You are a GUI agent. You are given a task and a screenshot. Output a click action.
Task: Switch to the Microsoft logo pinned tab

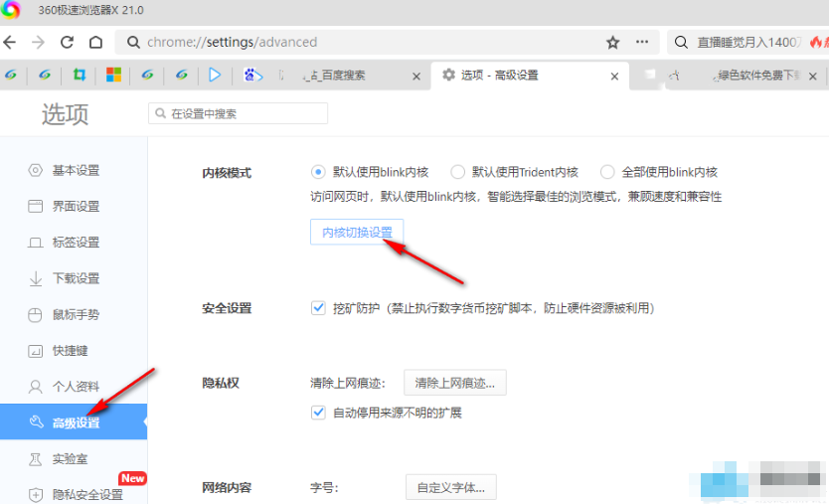[x=113, y=76]
